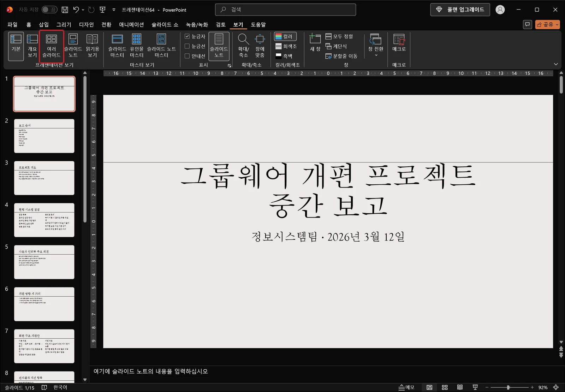Open the 홈 ribbon tab
This screenshot has width=565, height=392.
29,24
